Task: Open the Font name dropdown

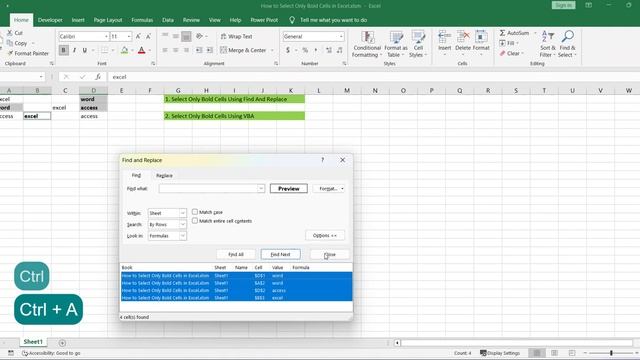Action: coord(106,36)
